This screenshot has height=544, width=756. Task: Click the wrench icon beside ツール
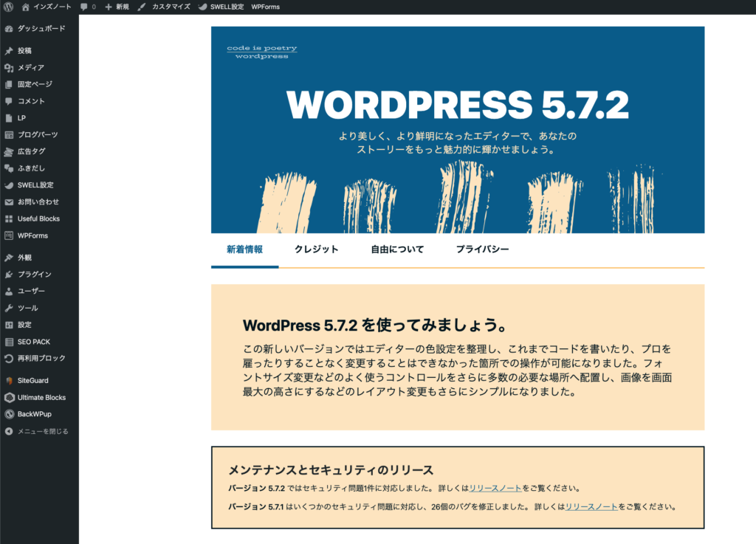[x=9, y=308]
